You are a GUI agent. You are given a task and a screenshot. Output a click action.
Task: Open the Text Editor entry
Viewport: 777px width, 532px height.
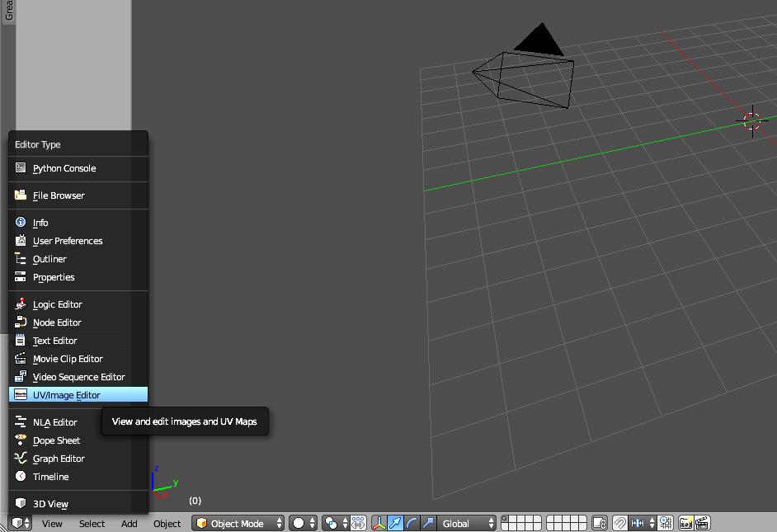click(x=78, y=341)
